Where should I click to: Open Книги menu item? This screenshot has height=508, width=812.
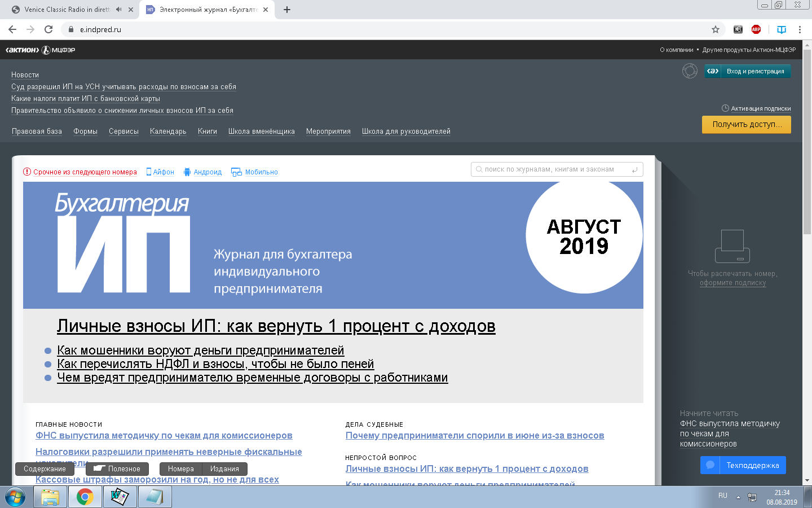point(208,132)
